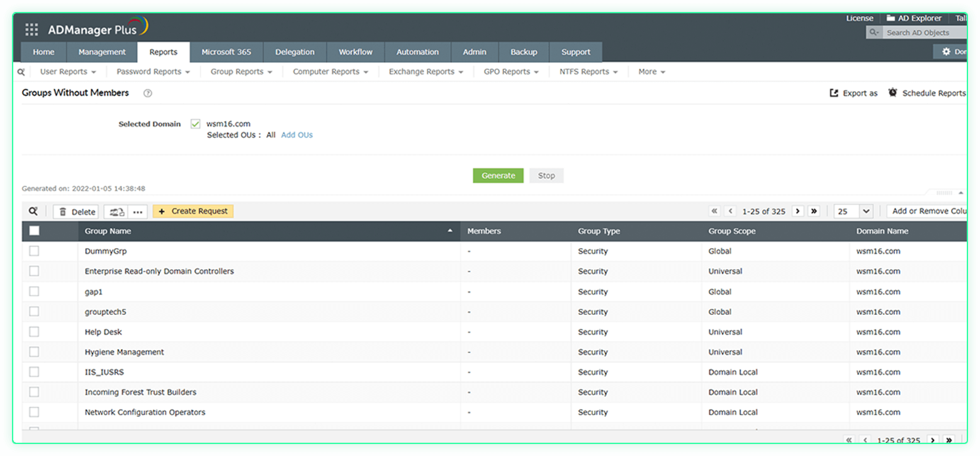Open AD Explorer folder icon
980x456 pixels.
[891, 18]
